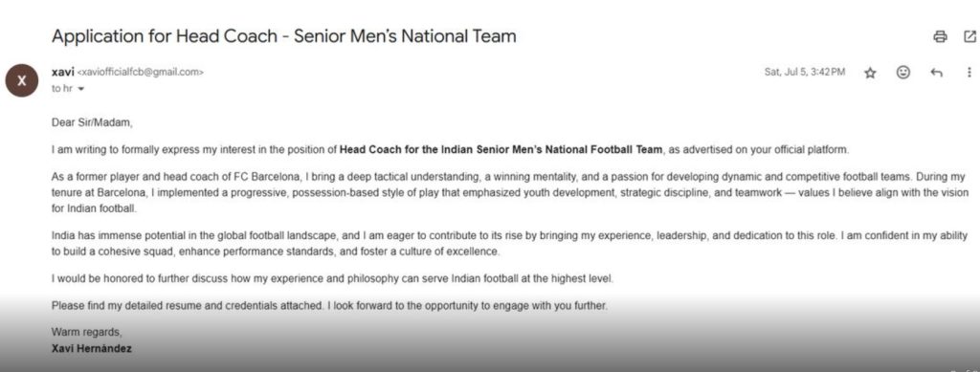980x372 pixels.
Task: Click the 'Dear Sir/Madam' greeting line
Action: (93, 123)
